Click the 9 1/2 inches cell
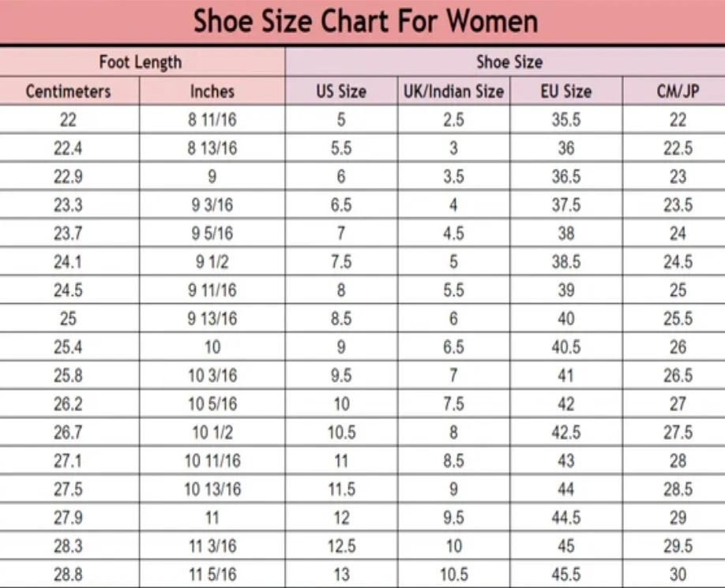The height and width of the screenshot is (588, 725). point(212,262)
